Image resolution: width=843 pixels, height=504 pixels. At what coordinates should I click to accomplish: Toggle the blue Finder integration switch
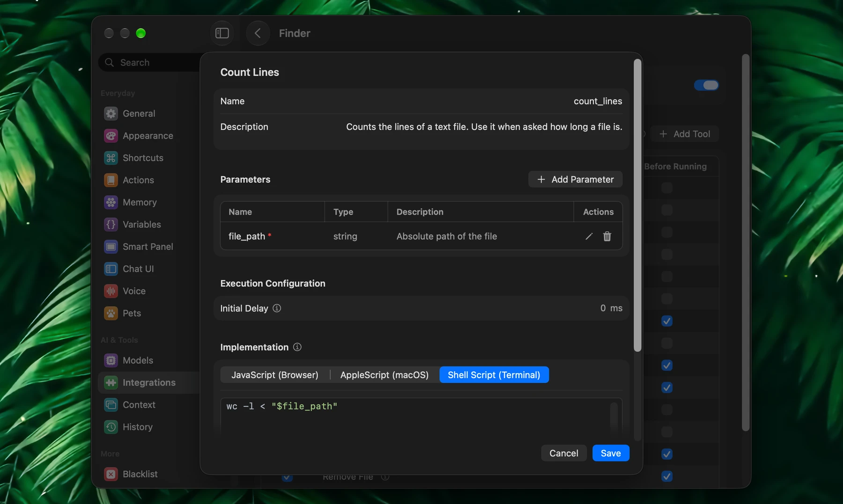click(x=706, y=85)
